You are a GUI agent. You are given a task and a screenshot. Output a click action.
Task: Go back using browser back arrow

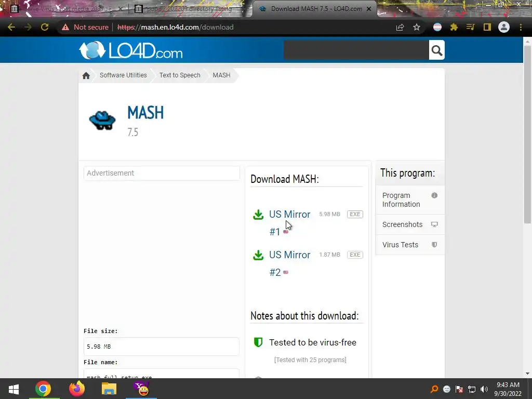11,27
